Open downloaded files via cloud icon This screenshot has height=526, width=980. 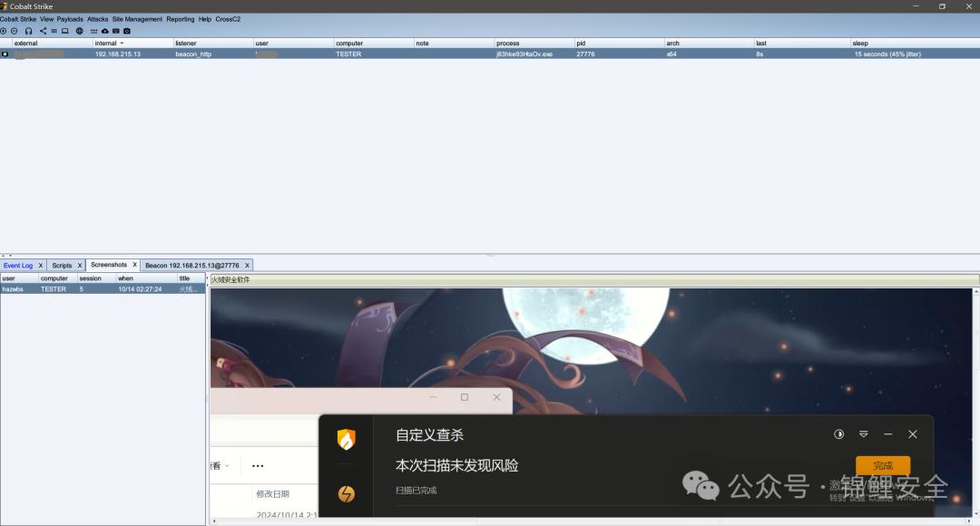point(105,31)
